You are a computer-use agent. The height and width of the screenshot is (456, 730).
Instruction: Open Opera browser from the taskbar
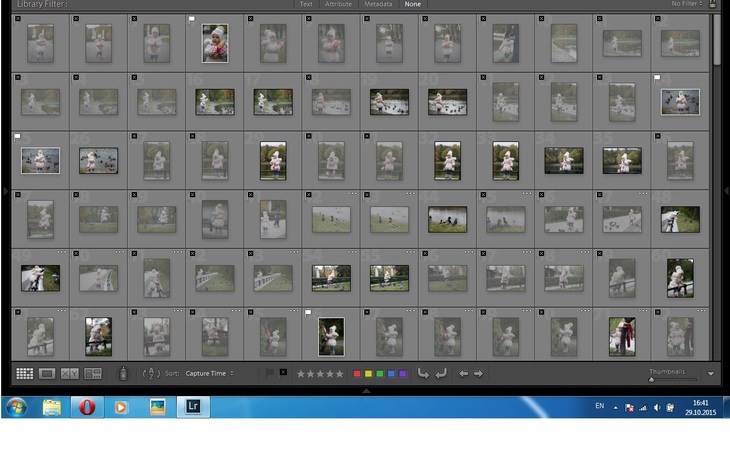click(x=87, y=407)
